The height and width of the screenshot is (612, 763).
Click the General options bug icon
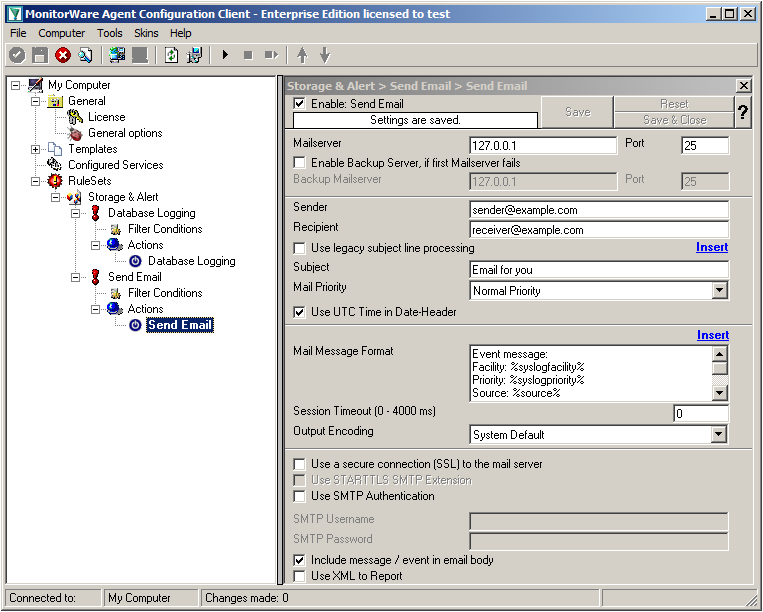click(x=75, y=133)
